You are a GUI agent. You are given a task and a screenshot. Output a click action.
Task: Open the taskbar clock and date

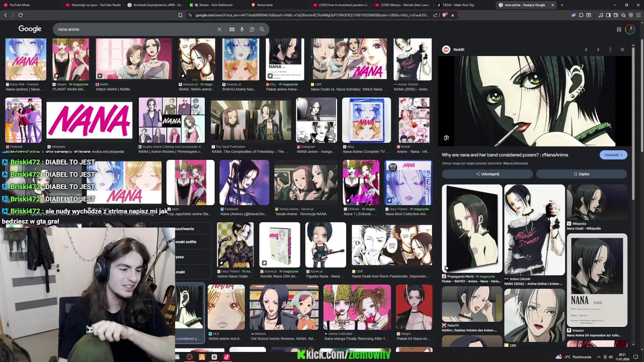[x=623, y=357]
